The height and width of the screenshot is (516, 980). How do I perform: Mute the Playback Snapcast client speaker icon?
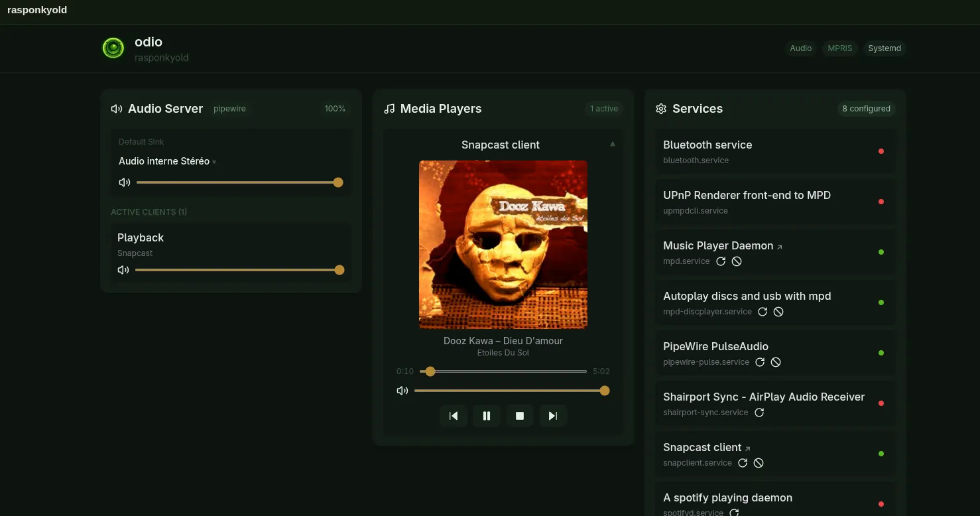coord(123,270)
